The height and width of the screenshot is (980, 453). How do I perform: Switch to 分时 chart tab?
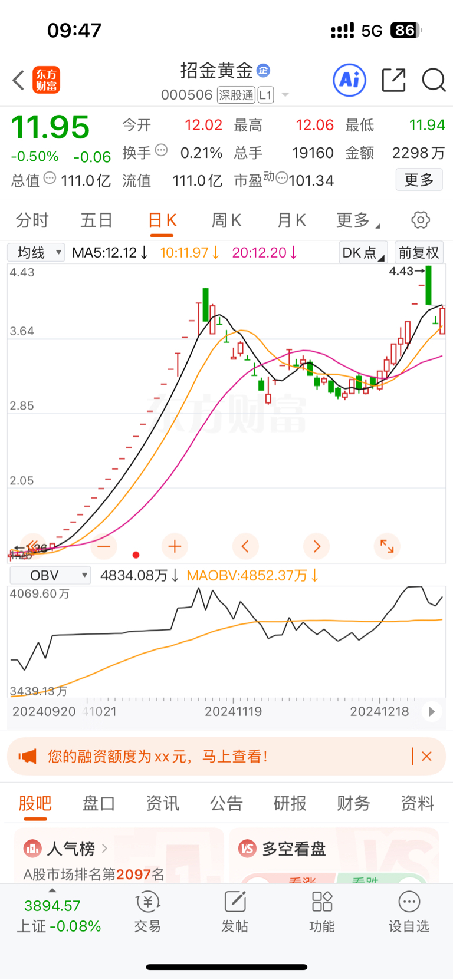pos(32,220)
